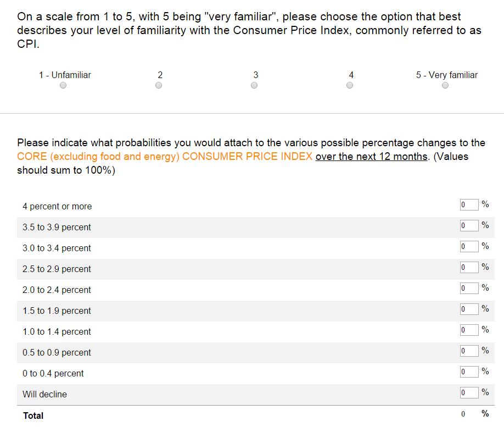Focus the '1.5 to 1.9 percent' field
Screen dimensions: 504x432
point(469,309)
